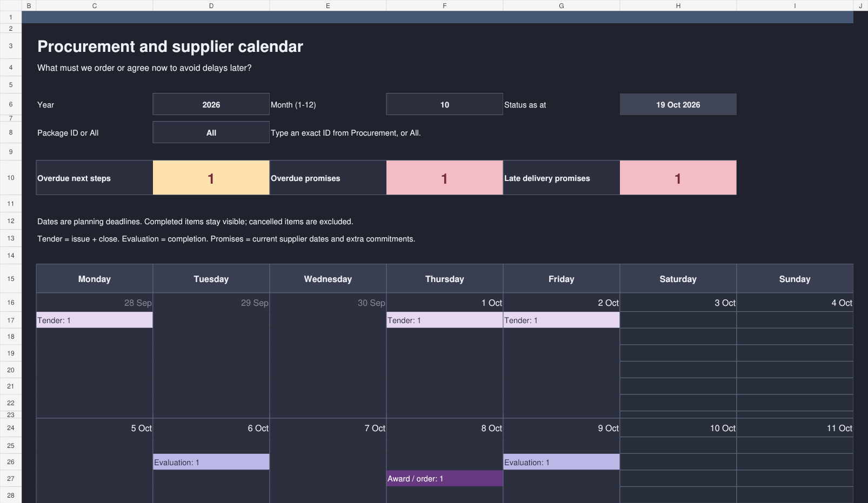868x503 pixels.
Task: Click Evaluation: 1 entry under 6 Oct
Action: (211, 462)
